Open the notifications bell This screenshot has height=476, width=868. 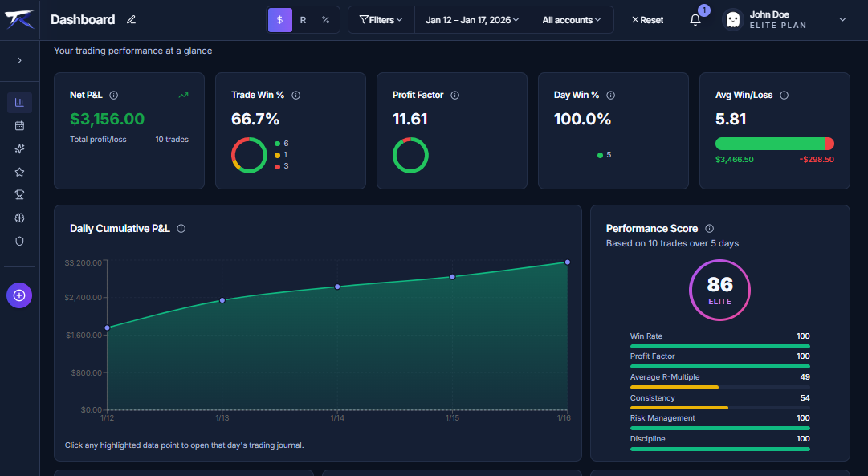coord(695,20)
